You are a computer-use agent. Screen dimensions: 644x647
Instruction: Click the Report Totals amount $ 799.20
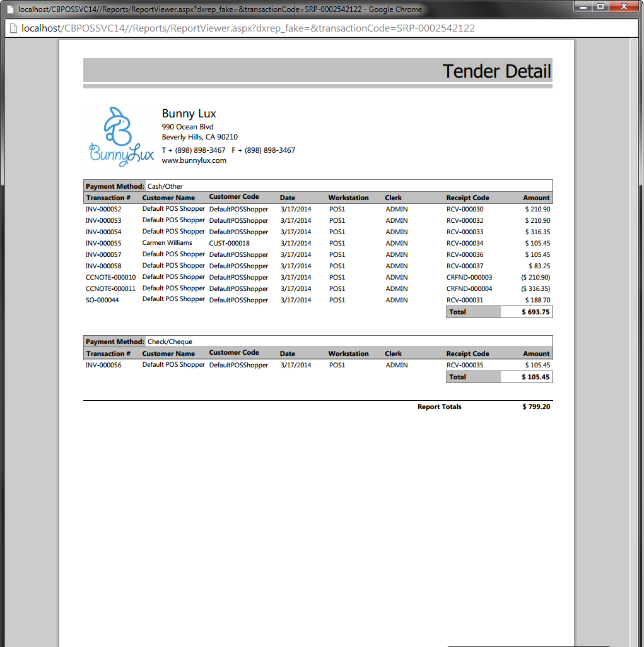[536, 407]
